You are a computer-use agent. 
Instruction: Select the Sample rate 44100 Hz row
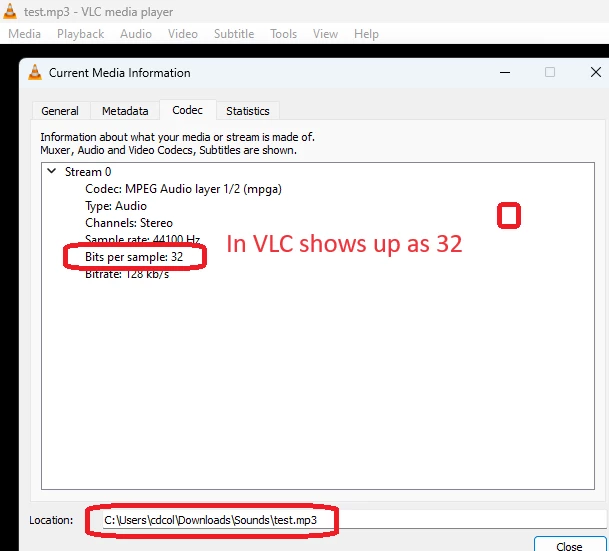[x=142, y=240]
